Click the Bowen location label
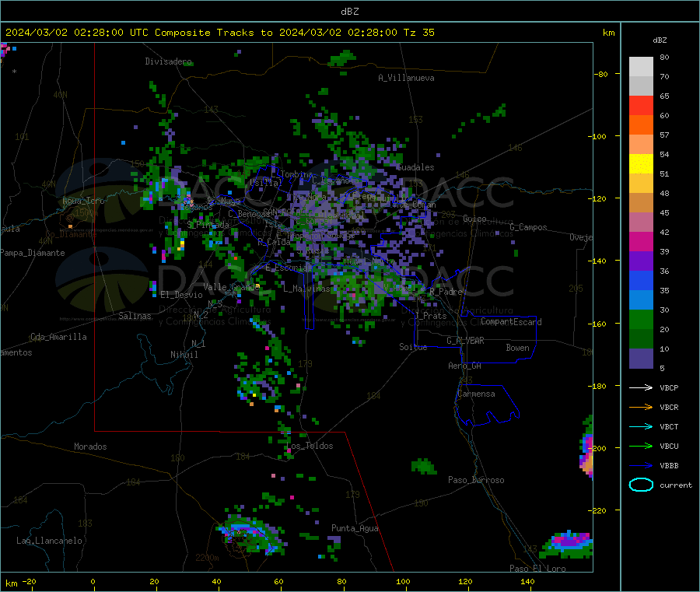Image resolution: width=700 pixels, height=592 pixels. 517,348
